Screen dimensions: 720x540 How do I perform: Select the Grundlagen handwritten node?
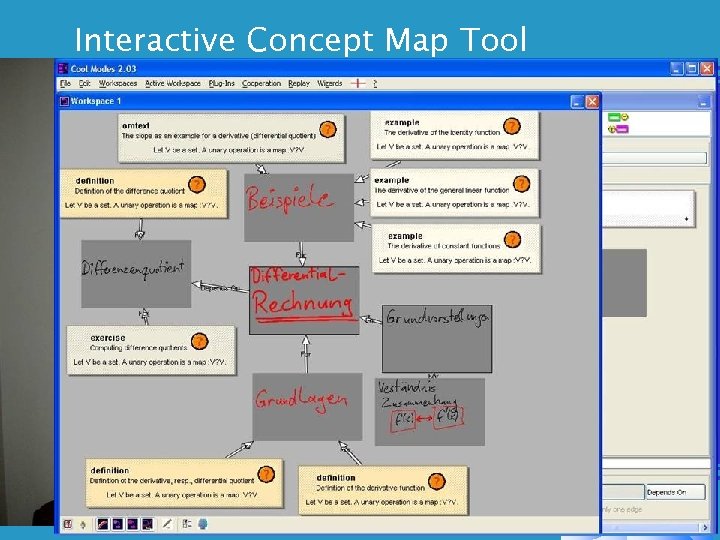click(307, 407)
